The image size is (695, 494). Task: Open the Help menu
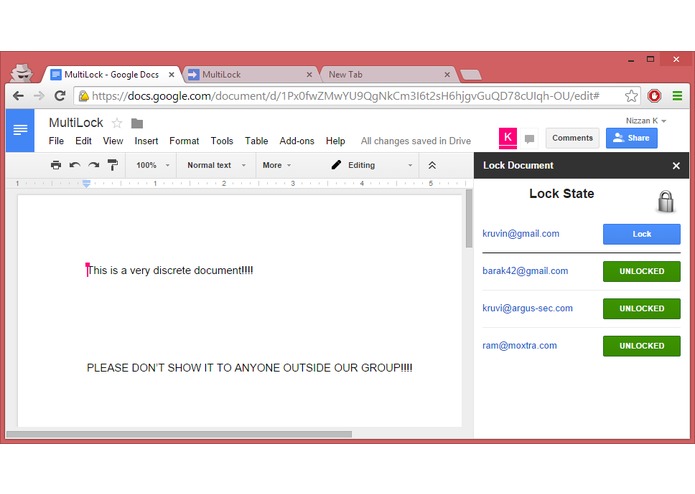pos(335,141)
